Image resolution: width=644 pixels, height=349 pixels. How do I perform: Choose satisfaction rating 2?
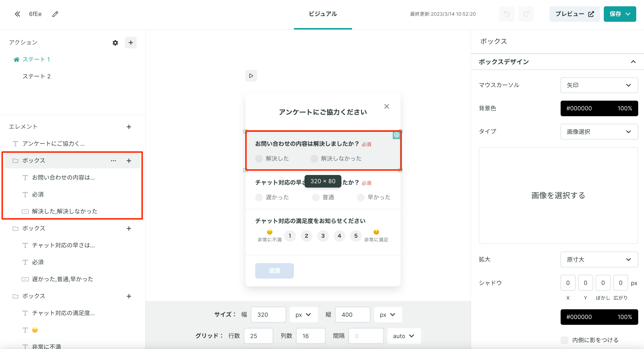(306, 236)
